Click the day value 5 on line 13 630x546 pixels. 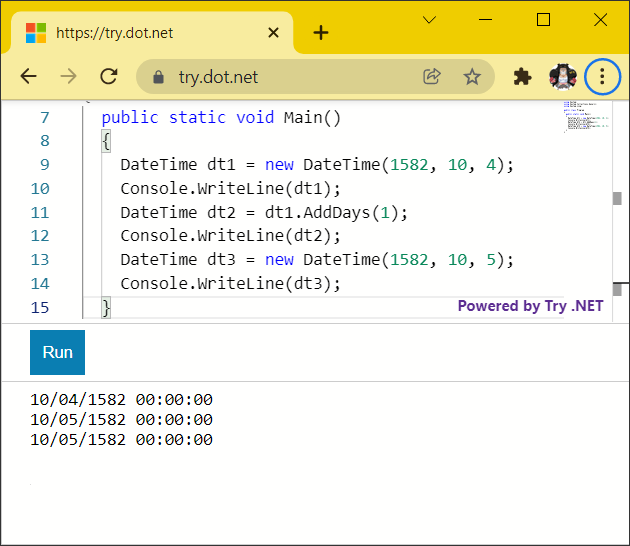point(491,260)
